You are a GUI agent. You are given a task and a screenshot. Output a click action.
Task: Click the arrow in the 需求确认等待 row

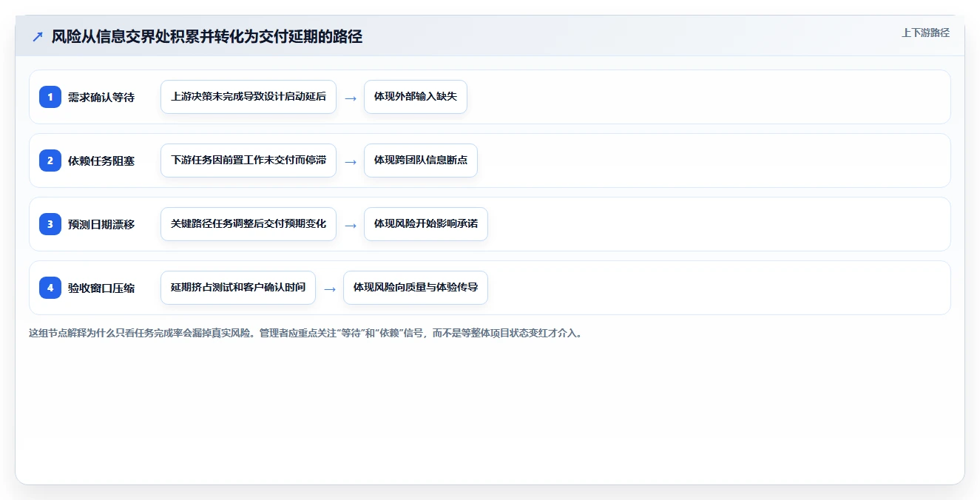point(351,98)
